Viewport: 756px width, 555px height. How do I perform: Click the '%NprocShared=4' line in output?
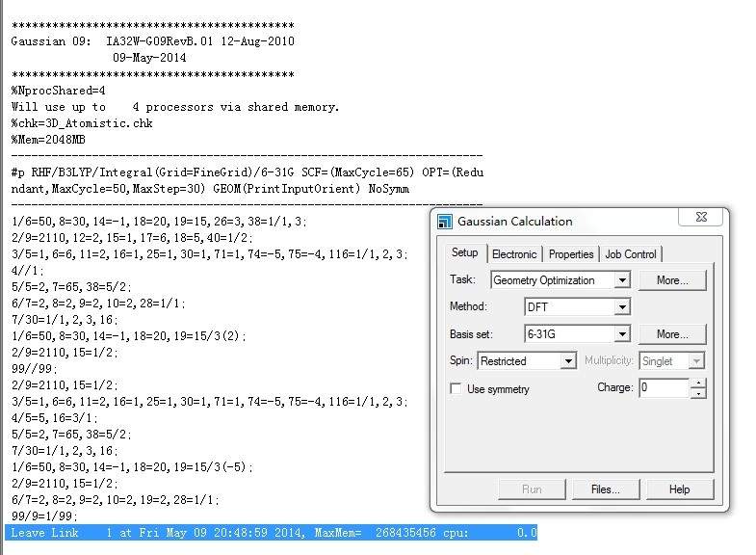coord(59,91)
